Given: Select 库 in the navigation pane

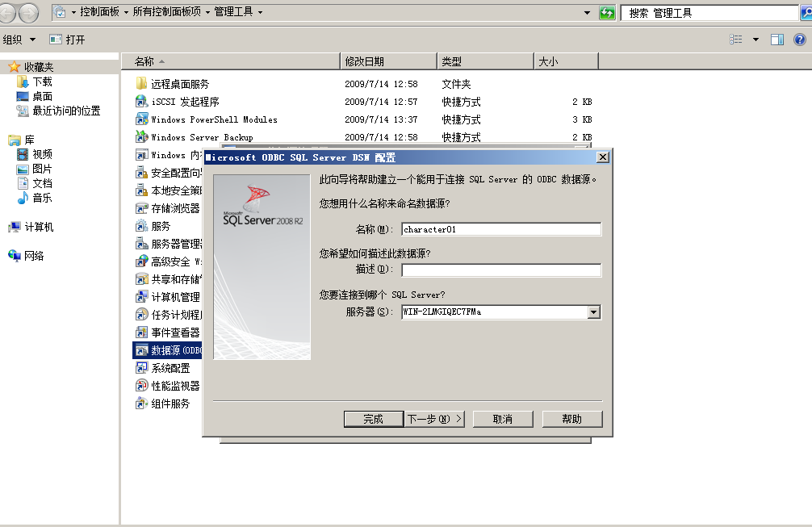Looking at the screenshot, I should (x=30, y=140).
